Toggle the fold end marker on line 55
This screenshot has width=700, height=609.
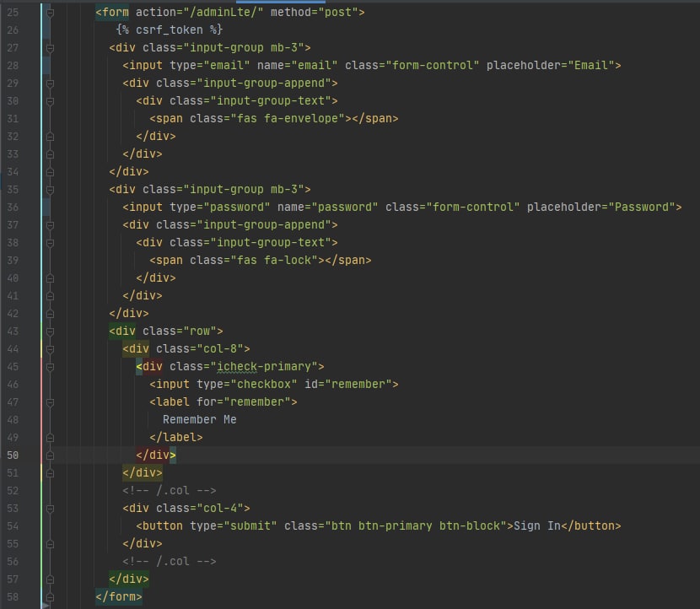click(50, 544)
